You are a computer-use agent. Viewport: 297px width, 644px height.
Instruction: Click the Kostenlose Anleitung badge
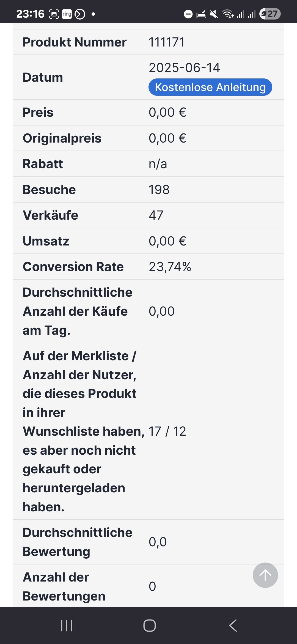point(210,87)
